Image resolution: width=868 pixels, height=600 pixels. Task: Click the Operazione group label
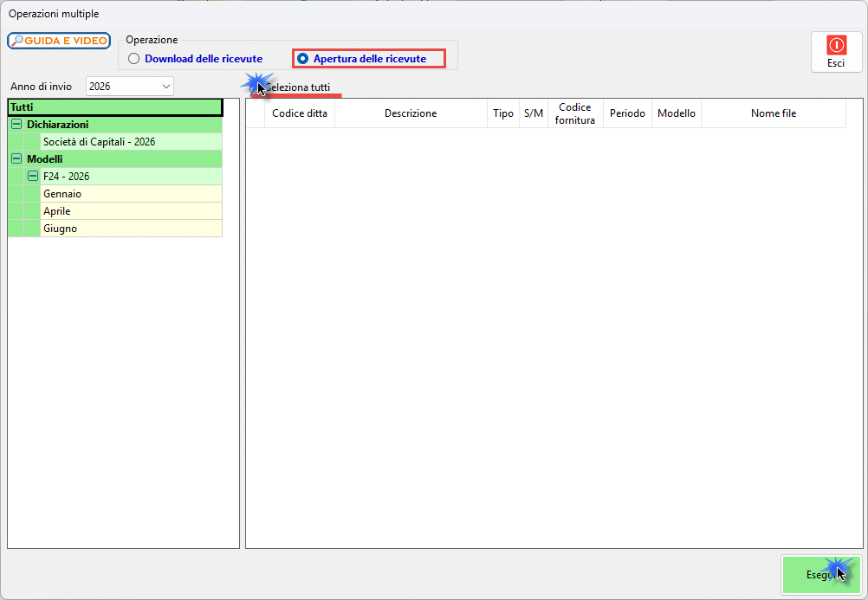pyautogui.click(x=152, y=40)
